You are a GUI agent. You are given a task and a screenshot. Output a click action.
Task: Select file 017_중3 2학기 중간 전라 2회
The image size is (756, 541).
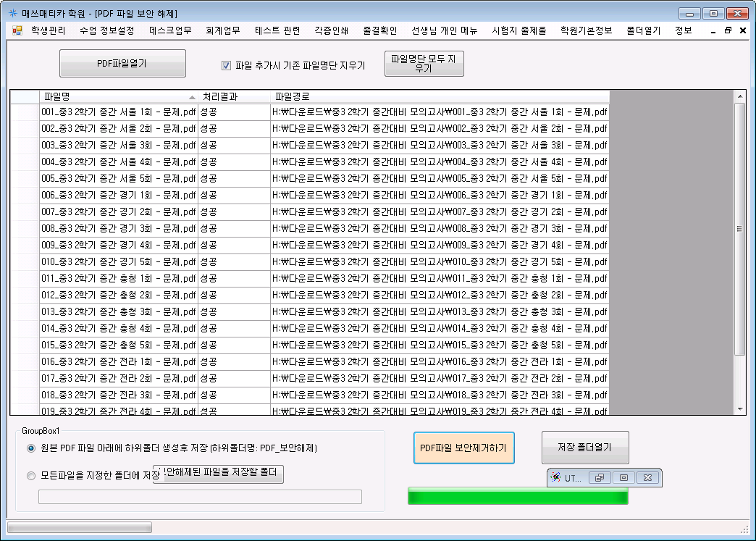(x=118, y=378)
